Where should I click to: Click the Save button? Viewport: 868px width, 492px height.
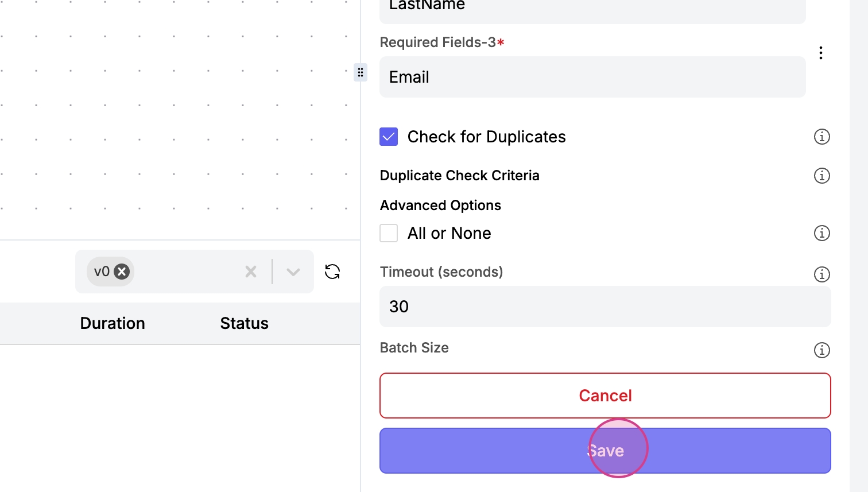coord(605,451)
